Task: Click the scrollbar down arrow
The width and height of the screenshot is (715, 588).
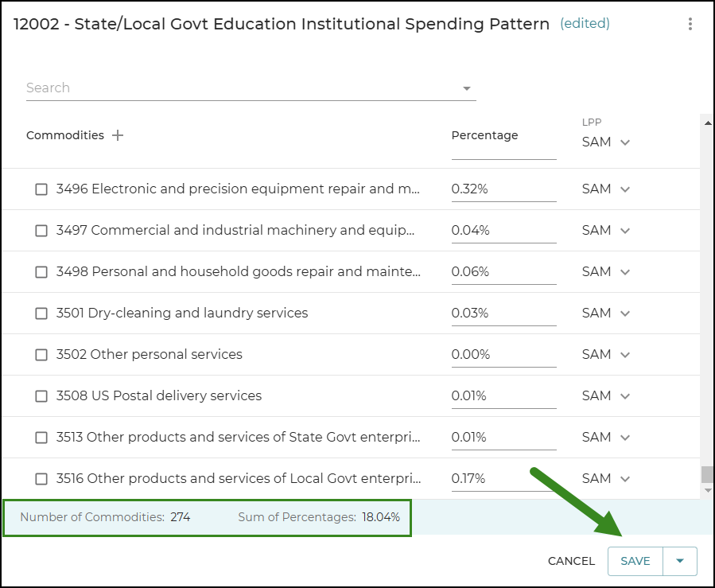Action: click(x=708, y=490)
